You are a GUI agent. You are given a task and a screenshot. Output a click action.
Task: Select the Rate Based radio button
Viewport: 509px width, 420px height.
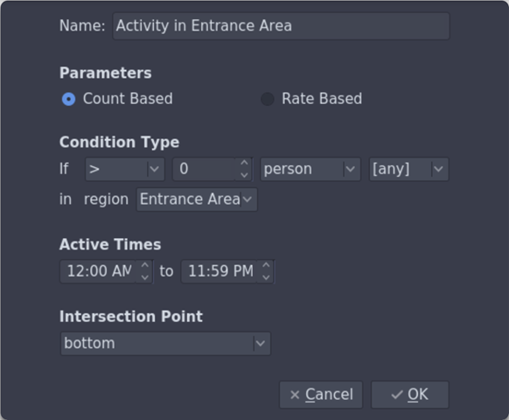coord(267,99)
